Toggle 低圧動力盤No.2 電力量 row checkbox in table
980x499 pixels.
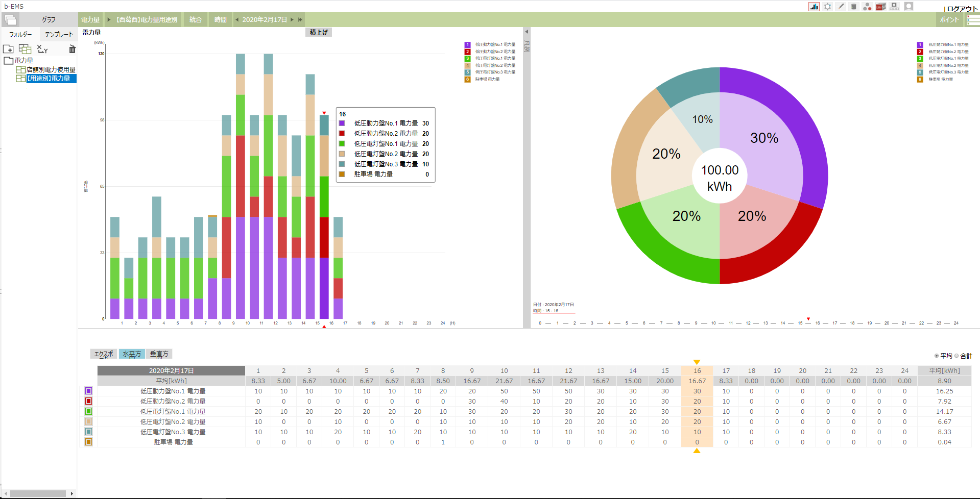tap(88, 402)
